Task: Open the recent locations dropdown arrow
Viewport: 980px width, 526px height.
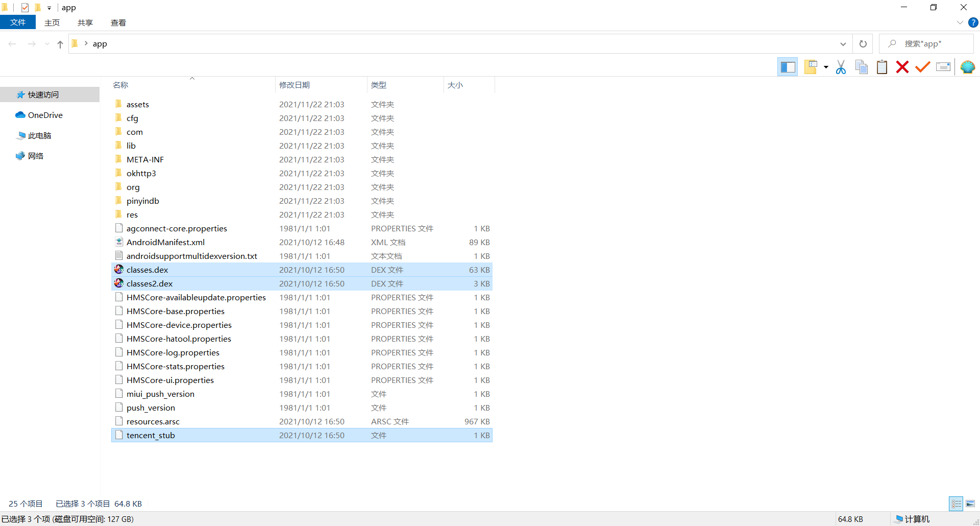Action: pyautogui.click(x=47, y=44)
